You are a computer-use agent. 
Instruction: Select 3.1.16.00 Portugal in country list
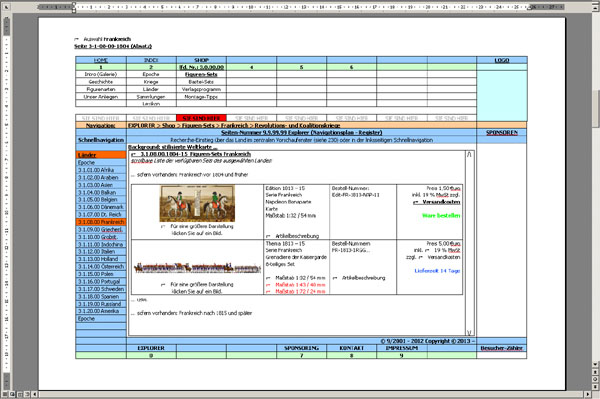click(x=101, y=282)
